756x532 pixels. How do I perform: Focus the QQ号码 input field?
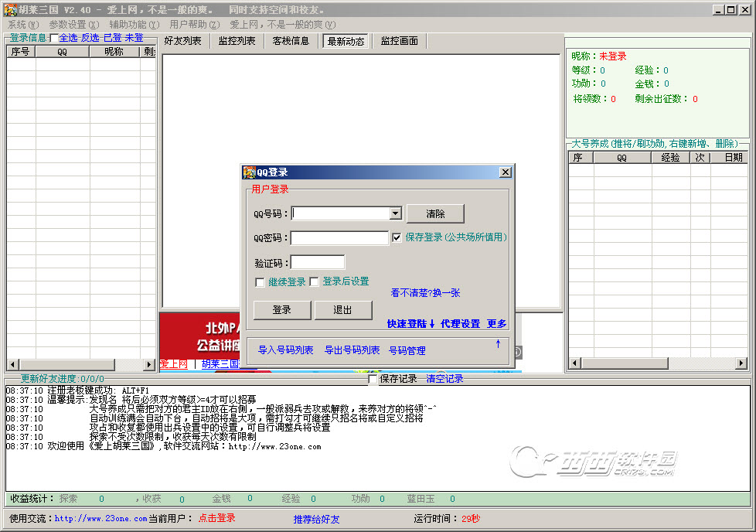[x=340, y=213]
